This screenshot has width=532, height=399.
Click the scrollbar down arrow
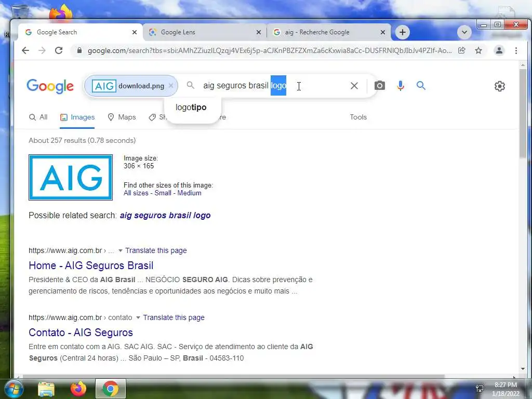coord(523,369)
